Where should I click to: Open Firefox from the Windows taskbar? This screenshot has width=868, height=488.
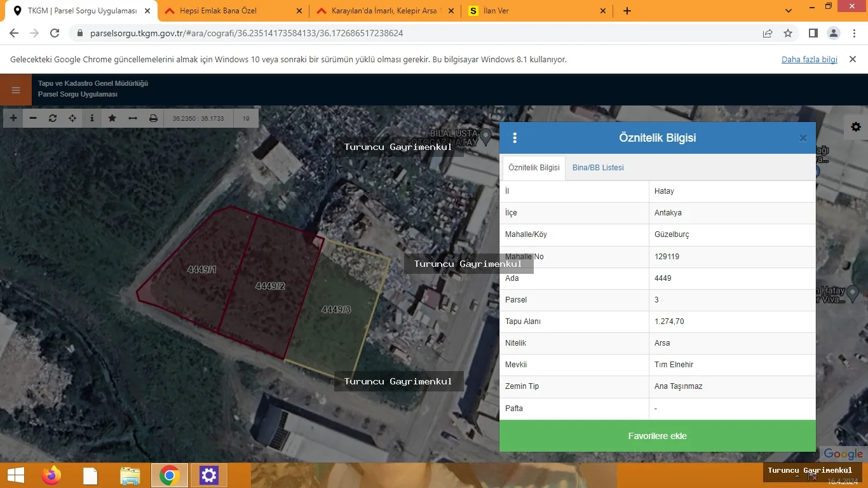click(x=51, y=475)
